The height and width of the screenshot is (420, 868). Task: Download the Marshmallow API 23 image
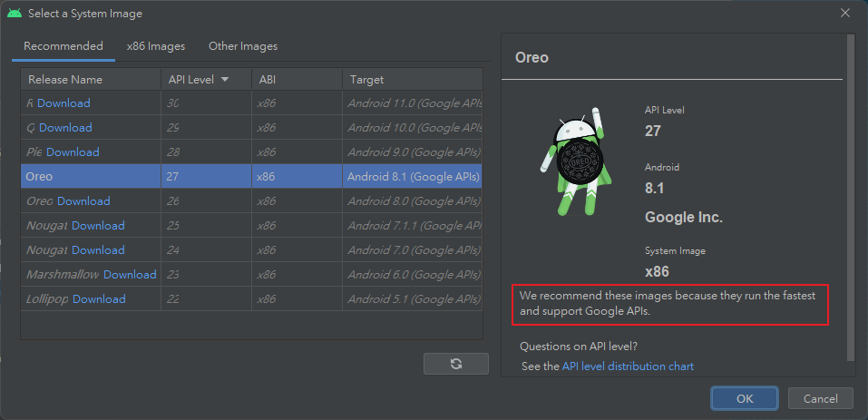pos(130,275)
